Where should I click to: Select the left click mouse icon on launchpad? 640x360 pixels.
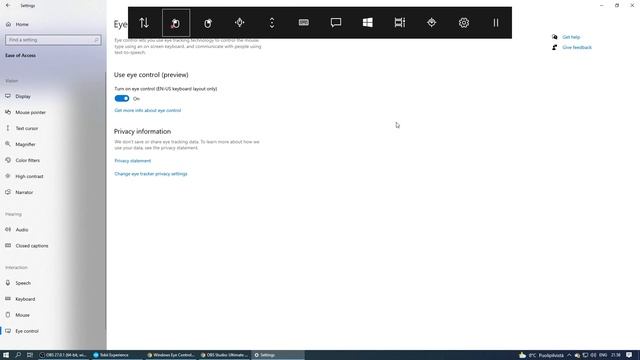[176, 23]
